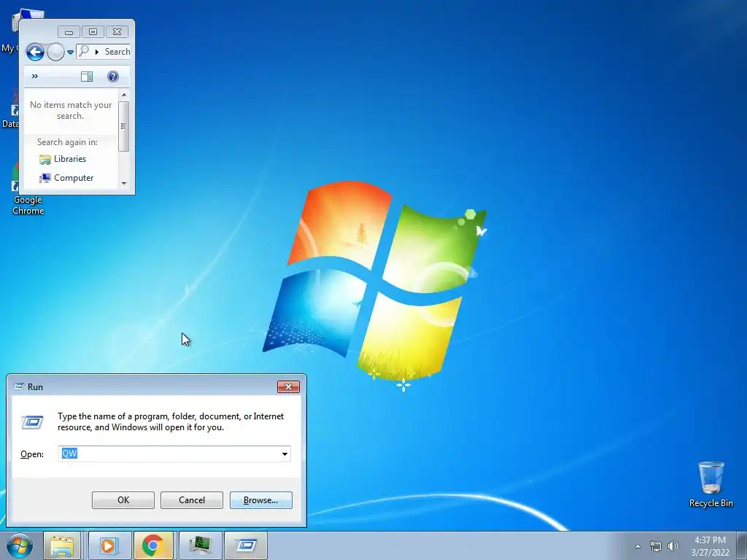The height and width of the screenshot is (560, 747).
Task: Click Cancel in the Run dialog
Action: (192, 500)
